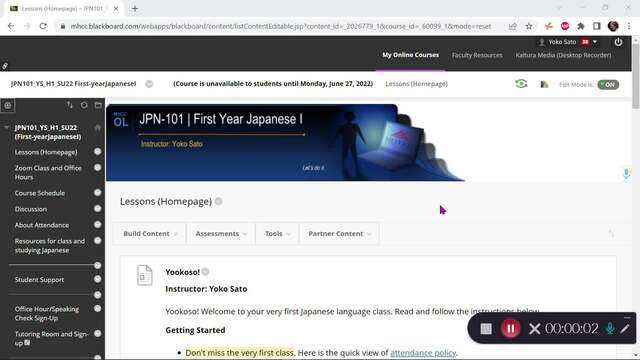This screenshot has width=640, height=360.
Task: Bookmark page with star icon
Action: pos(529,26)
